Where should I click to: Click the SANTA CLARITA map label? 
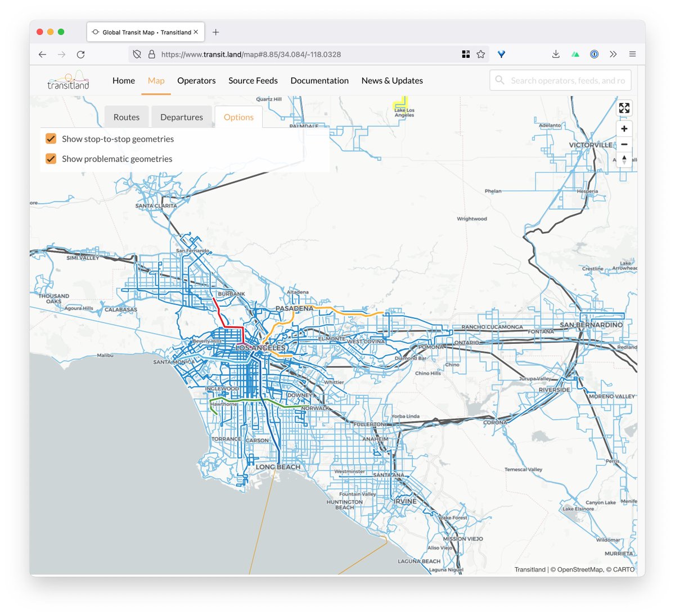tap(156, 206)
